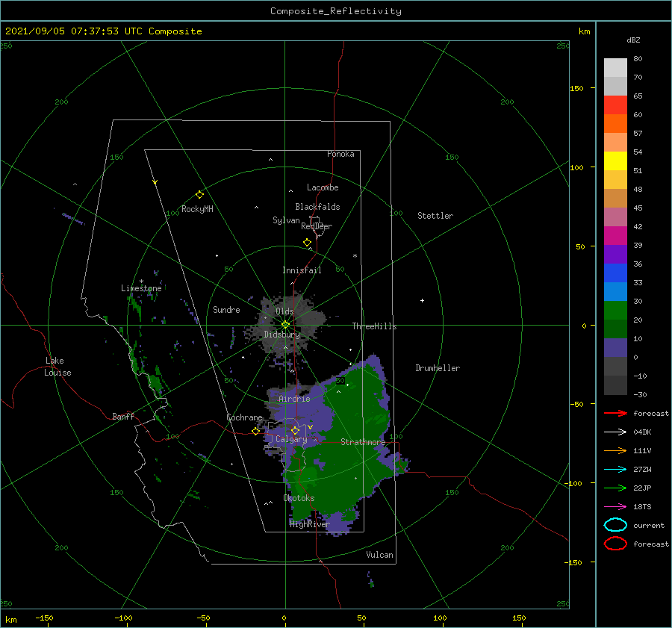The height and width of the screenshot is (628, 672).
Task: Click the light blue 30–33 dBZ swatch
Action: point(615,292)
